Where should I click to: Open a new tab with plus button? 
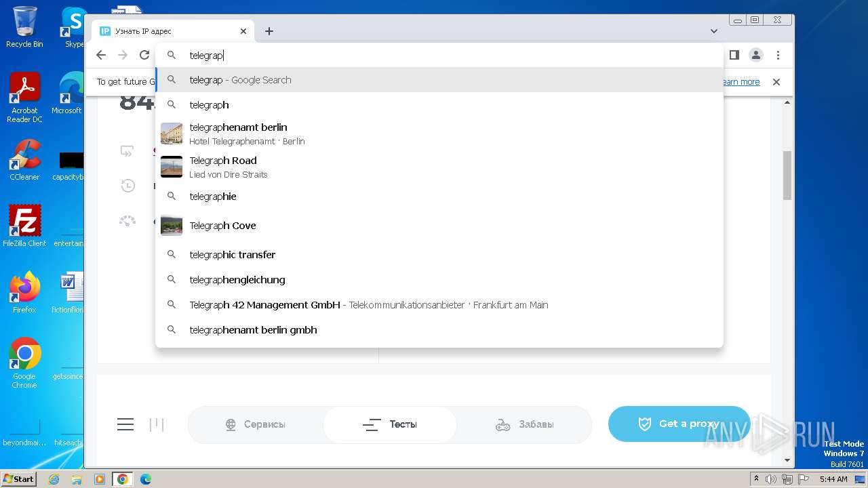(269, 31)
